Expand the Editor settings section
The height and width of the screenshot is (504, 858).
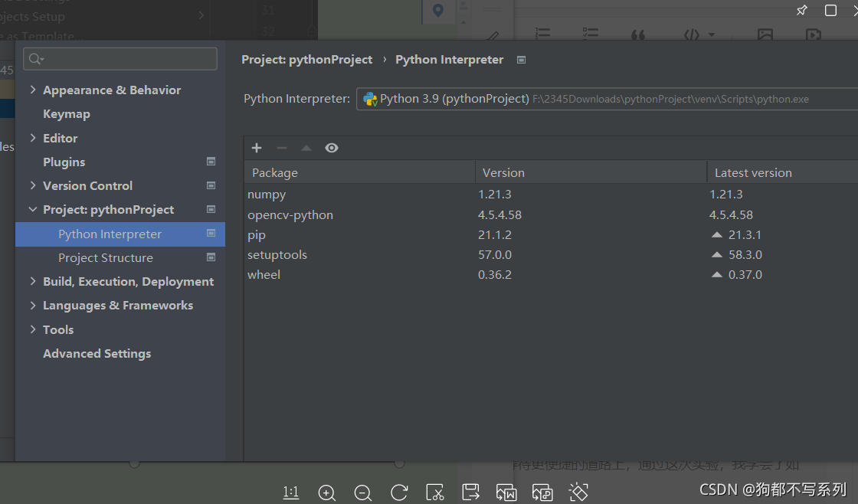point(33,138)
